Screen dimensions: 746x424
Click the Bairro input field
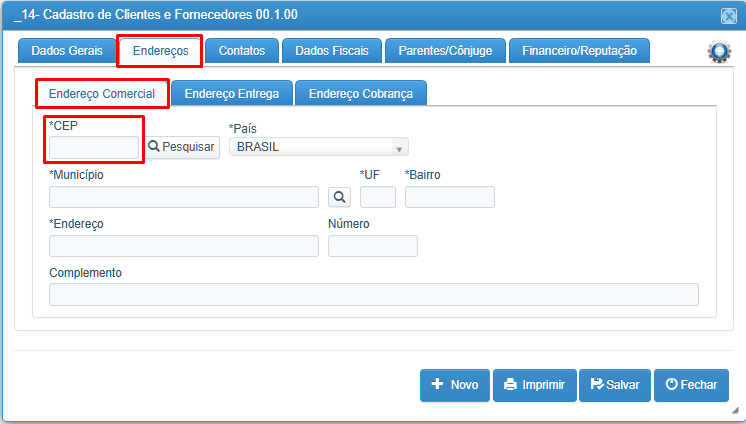pyautogui.click(x=450, y=197)
